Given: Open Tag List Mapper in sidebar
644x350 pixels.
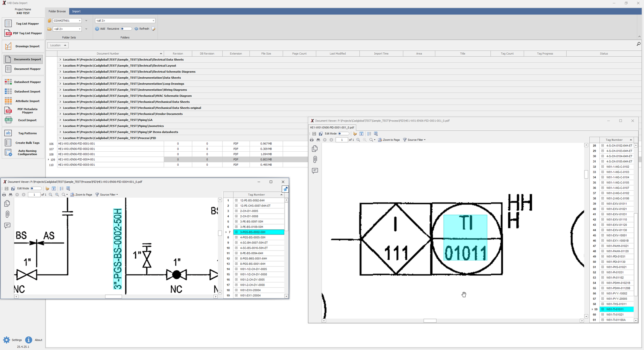Looking at the screenshot, I should 23,24.
